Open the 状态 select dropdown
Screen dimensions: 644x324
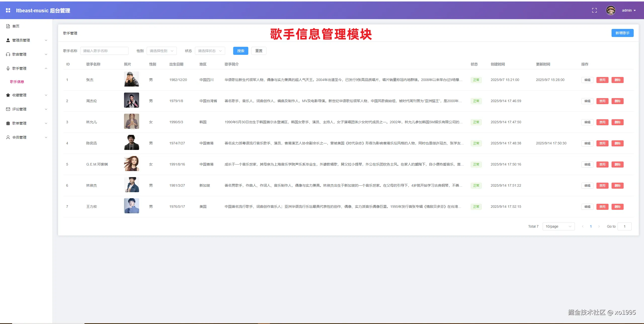click(x=210, y=51)
